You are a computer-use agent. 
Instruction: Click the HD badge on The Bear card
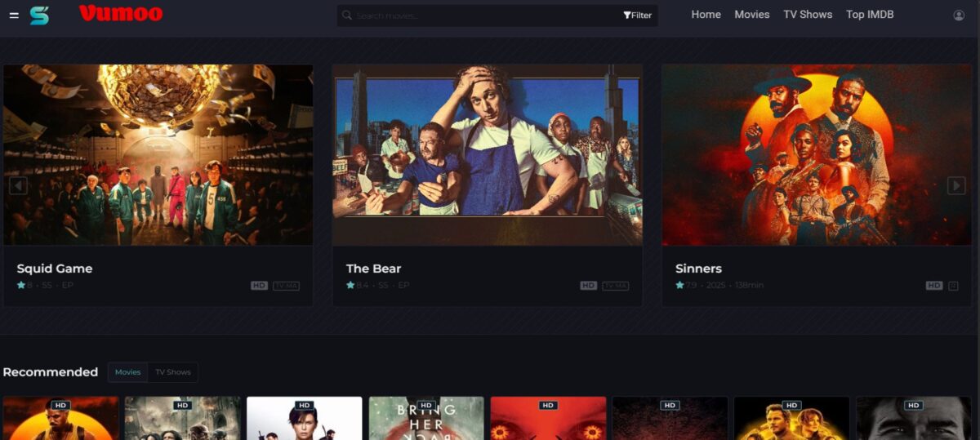(589, 286)
